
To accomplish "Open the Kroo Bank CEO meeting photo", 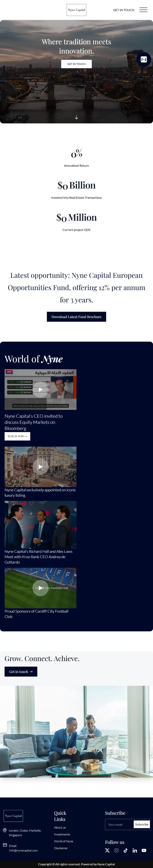I will click(40, 525).
